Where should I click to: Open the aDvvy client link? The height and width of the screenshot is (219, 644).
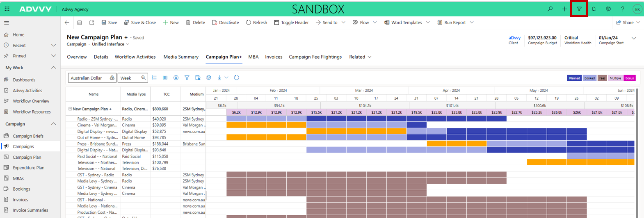(514, 38)
